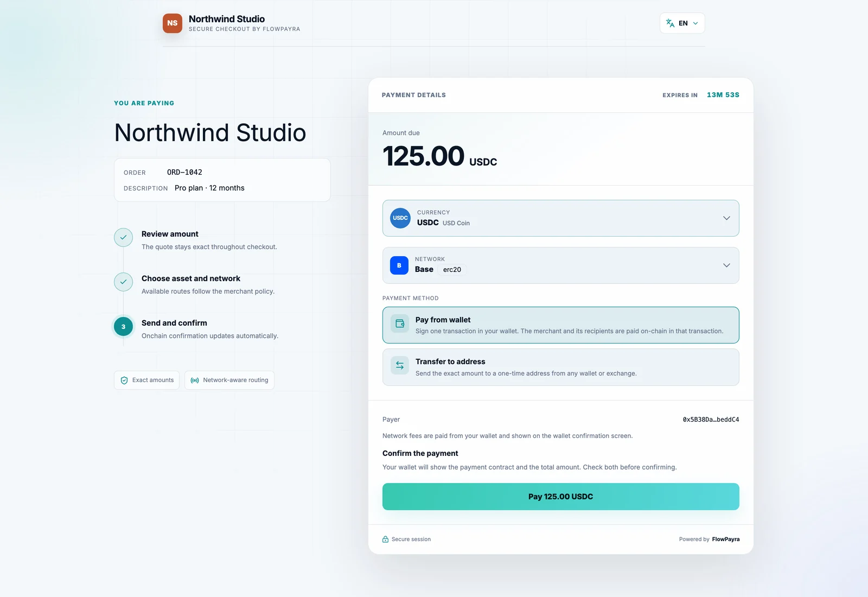
Task: Click the Base network B icon
Action: [x=399, y=265]
